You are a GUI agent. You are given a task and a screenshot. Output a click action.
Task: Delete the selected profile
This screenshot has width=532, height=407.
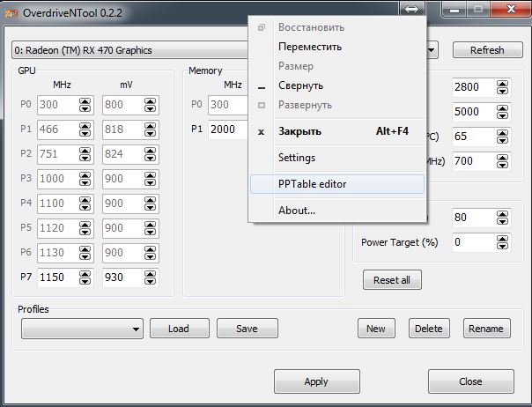(x=429, y=329)
